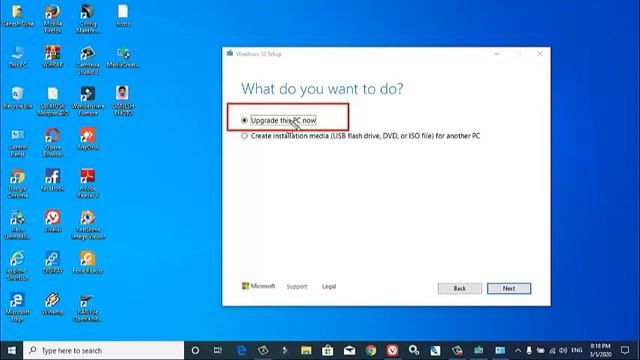Open Edge from the taskbar
The height and width of the screenshot is (360, 640).
(x=242, y=350)
